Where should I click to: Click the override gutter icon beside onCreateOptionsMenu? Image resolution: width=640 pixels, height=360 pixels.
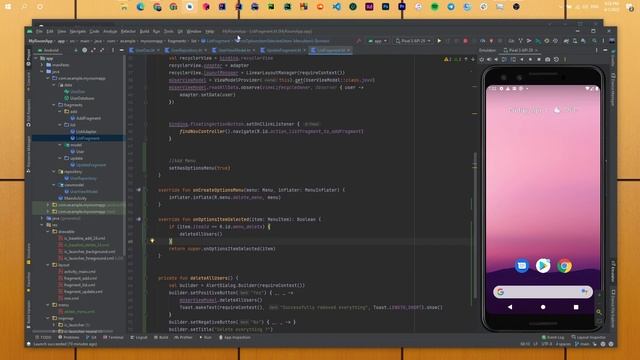click(139, 190)
